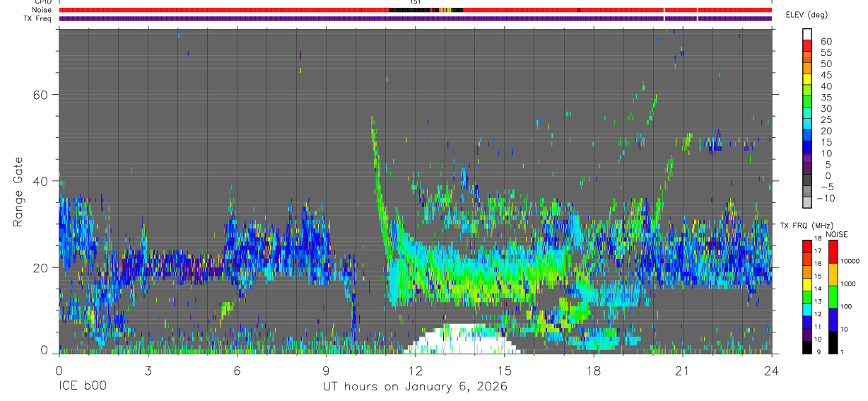The image size is (868, 401).
Task: Select the 'Noise' row label at top left
Action: [42, 11]
